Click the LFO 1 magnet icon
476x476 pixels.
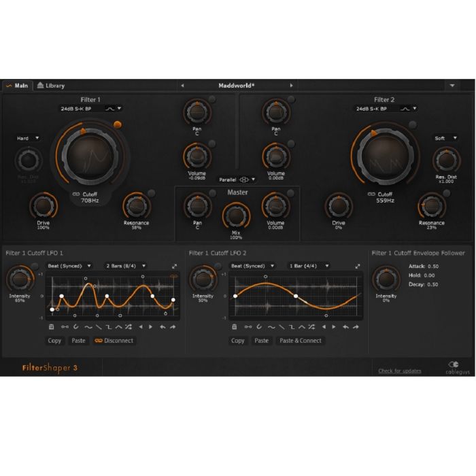click(x=76, y=326)
